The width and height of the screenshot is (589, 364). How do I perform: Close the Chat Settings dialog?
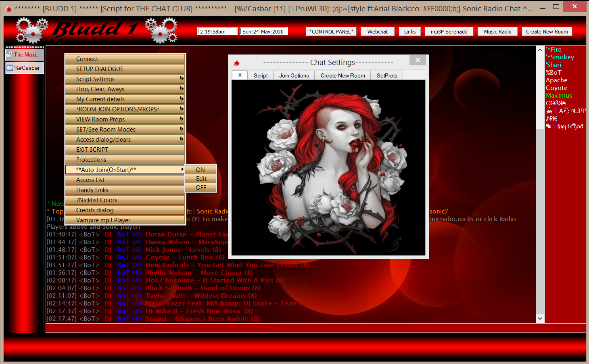[x=418, y=60]
